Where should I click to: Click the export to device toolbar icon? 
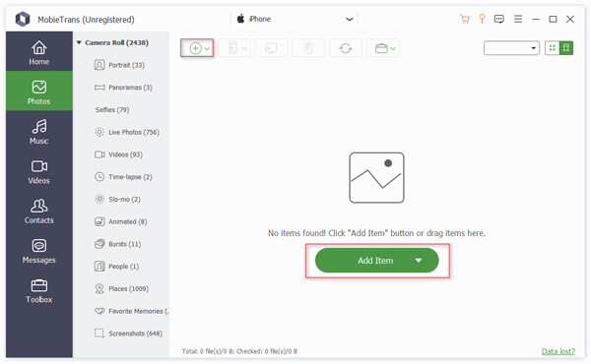234,48
